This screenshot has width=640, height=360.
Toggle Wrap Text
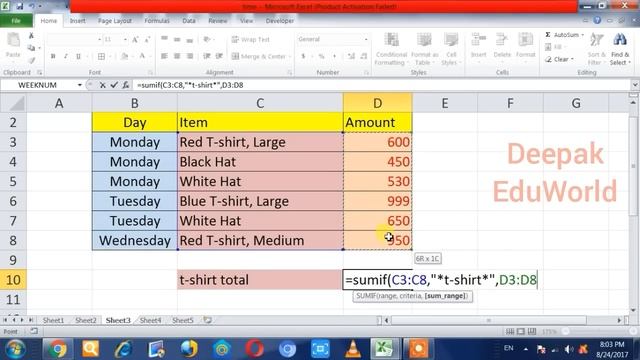click(250, 40)
